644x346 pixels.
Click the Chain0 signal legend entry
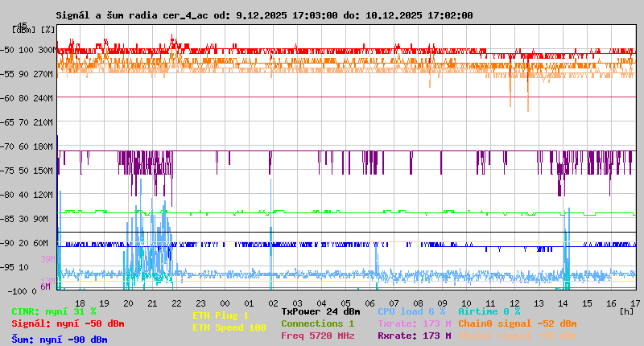pos(517,323)
